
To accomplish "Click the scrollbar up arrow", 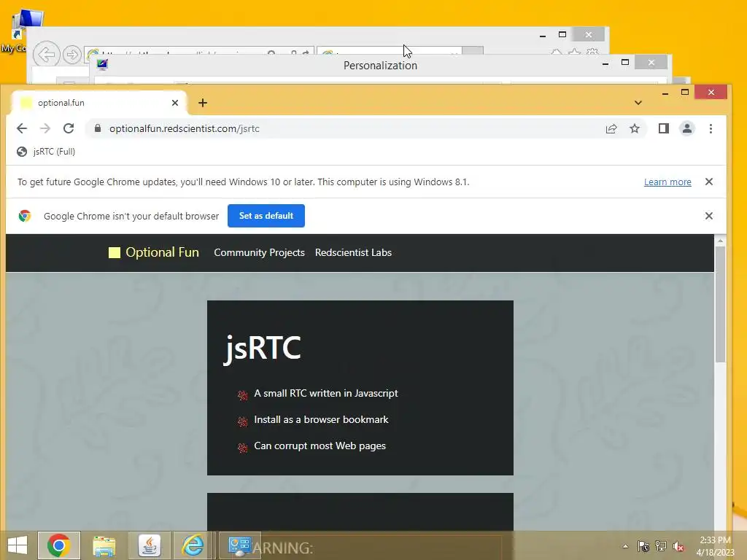I will tap(720, 241).
